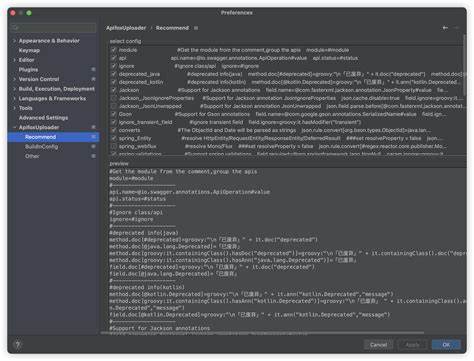This screenshot has width=474, height=361.
Task: Expand Version Control settings section
Action: coord(14,79)
